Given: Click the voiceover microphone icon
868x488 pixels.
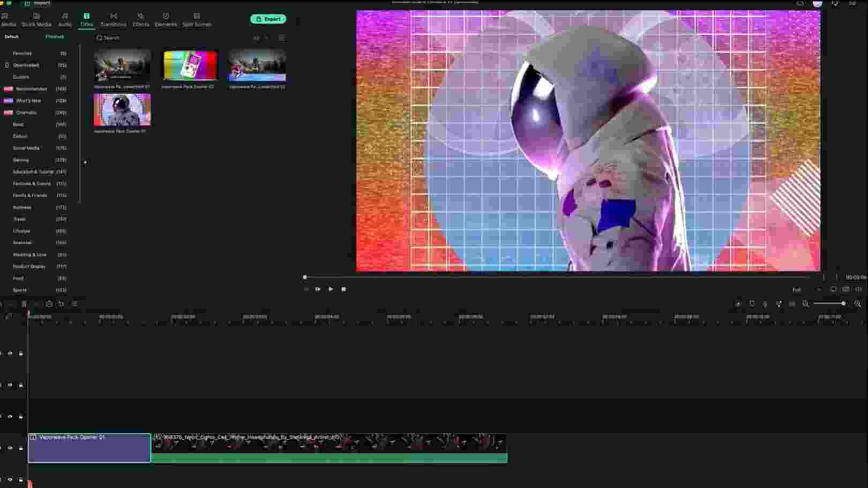Looking at the screenshot, I should coord(765,304).
